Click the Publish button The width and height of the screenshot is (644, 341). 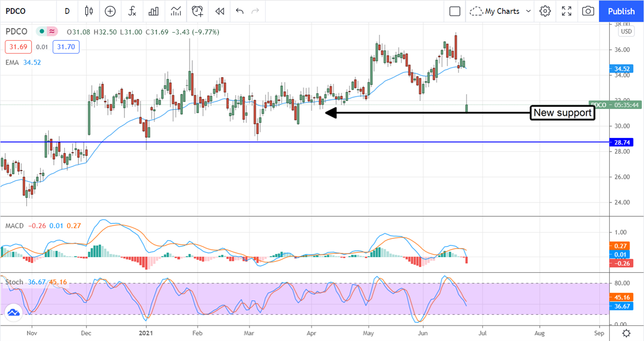point(621,11)
